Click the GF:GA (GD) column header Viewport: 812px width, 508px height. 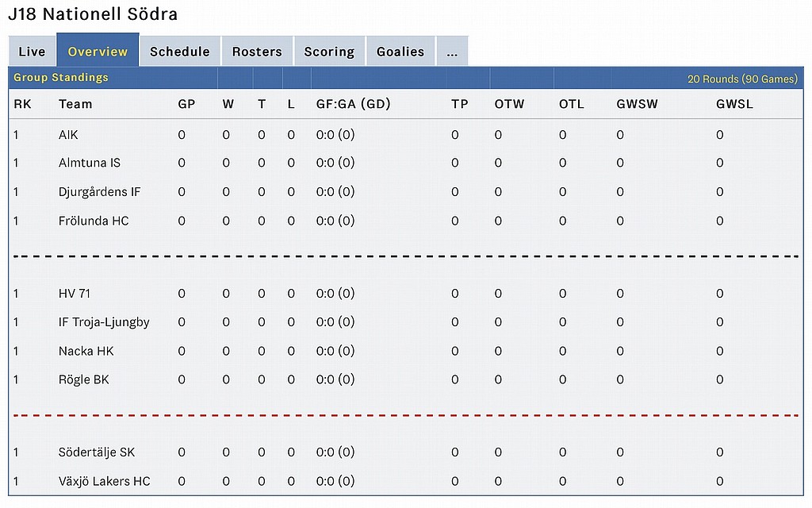tap(353, 104)
